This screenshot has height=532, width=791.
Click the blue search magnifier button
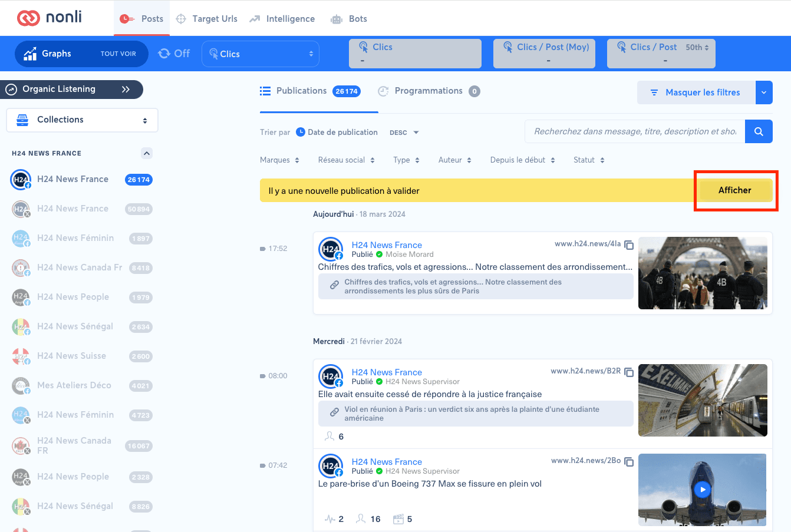pyautogui.click(x=759, y=131)
